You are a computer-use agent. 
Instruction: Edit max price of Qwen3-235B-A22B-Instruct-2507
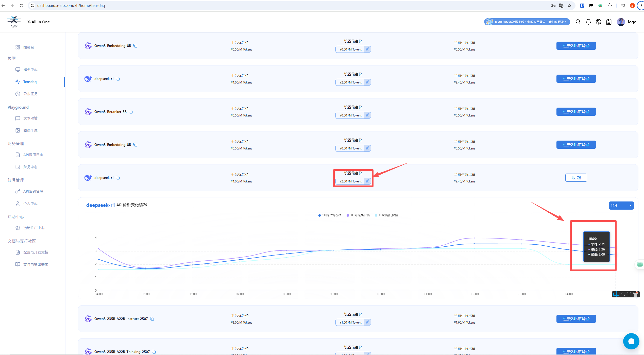tap(367, 322)
